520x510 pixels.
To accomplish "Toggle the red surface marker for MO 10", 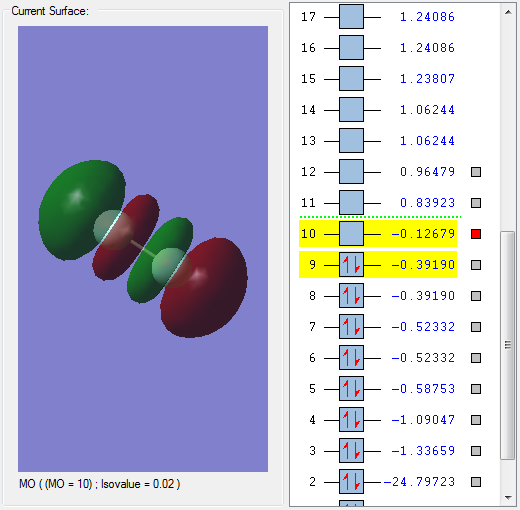I will click(476, 234).
